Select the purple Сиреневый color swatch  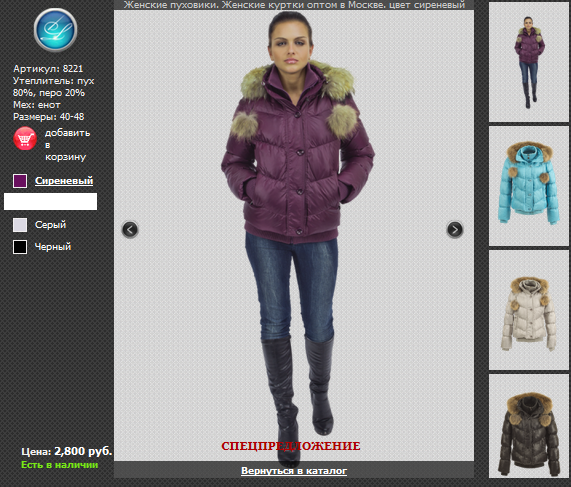20,181
